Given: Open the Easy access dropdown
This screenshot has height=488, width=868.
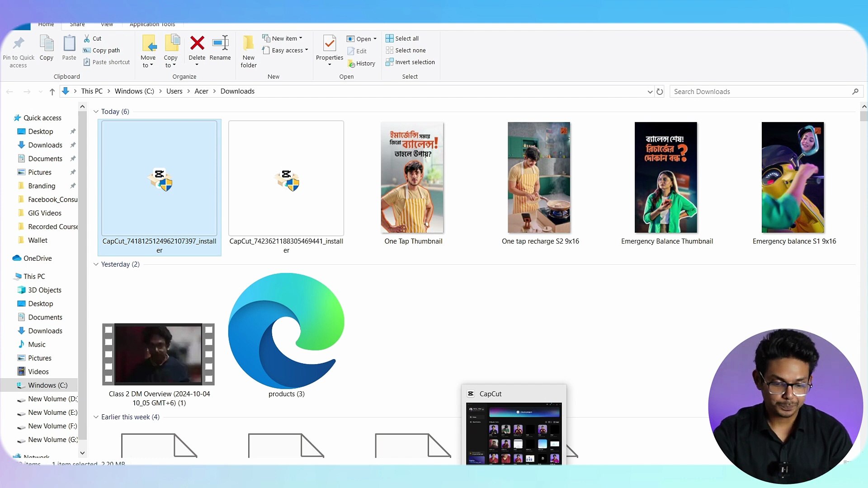Looking at the screenshot, I should pos(286,50).
